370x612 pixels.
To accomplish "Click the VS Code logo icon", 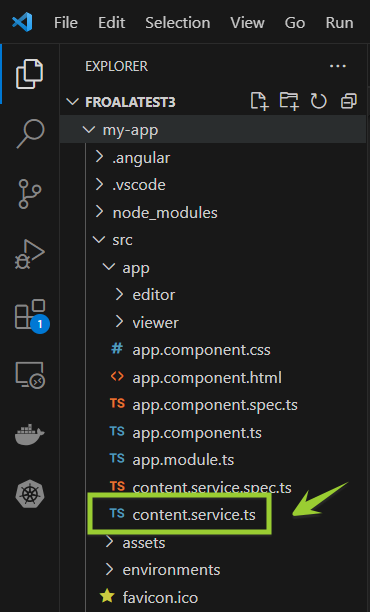I will pyautogui.click(x=22, y=22).
